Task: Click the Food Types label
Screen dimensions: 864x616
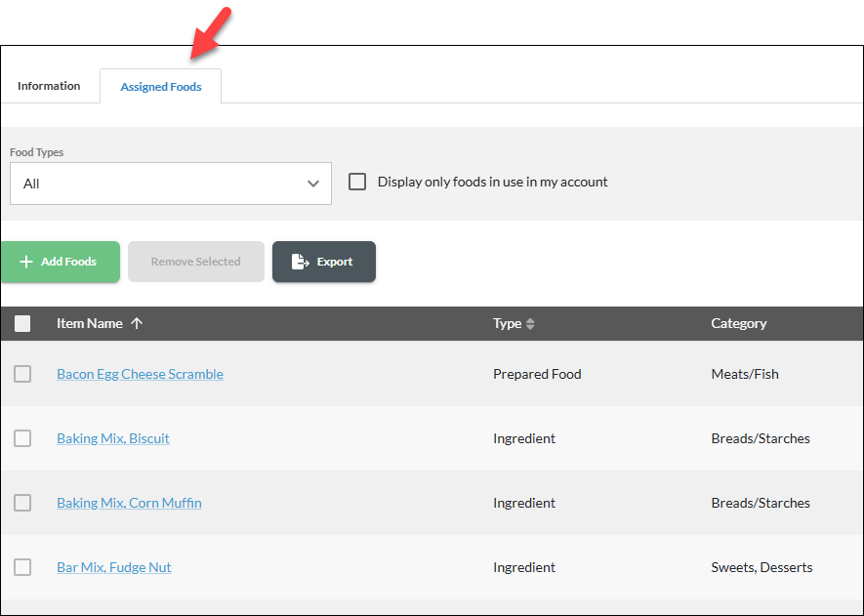Action: 36,152
